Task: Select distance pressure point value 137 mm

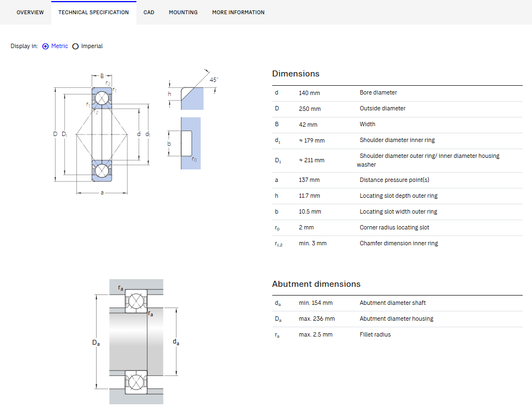Action: point(309,180)
